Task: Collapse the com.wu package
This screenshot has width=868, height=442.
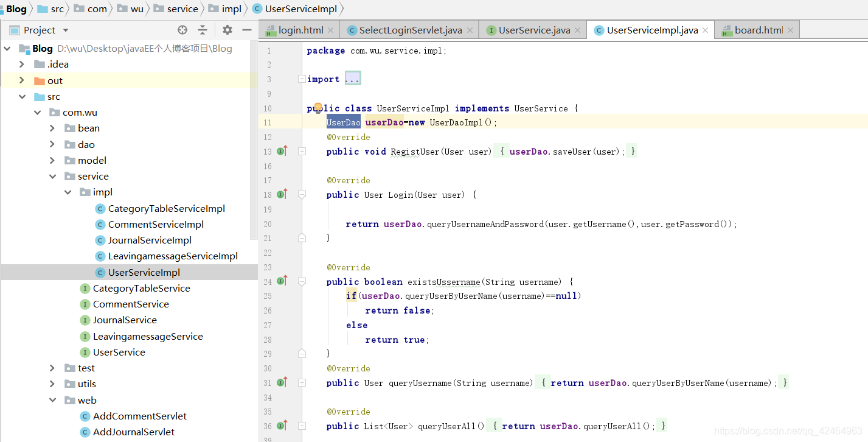Action: coord(38,112)
